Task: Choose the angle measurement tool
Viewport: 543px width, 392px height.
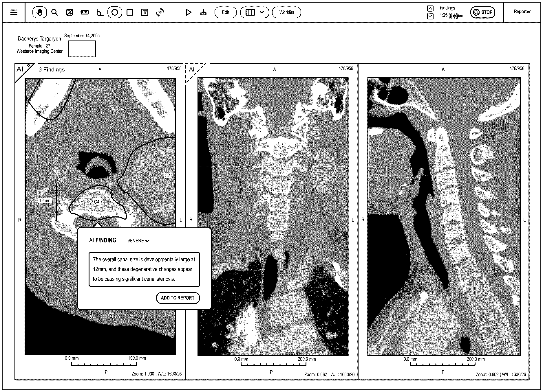Action: [x=100, y=12]
